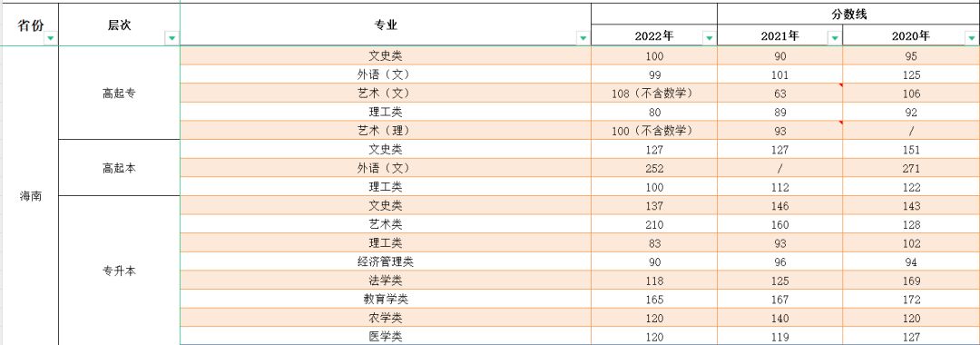Select the 专升本 level cell
The image size is (980, 345).
[x=120, y=271]
